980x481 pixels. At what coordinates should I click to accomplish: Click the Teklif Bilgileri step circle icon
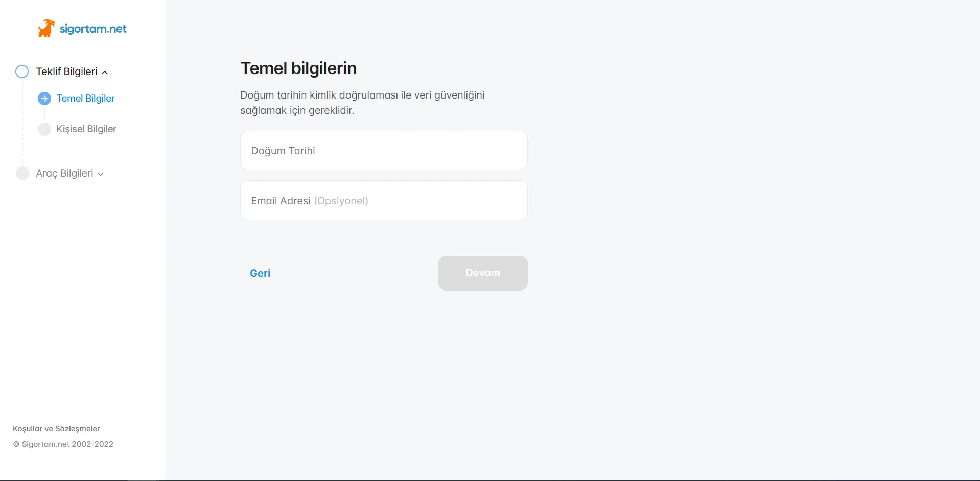(x=22, y=71)
